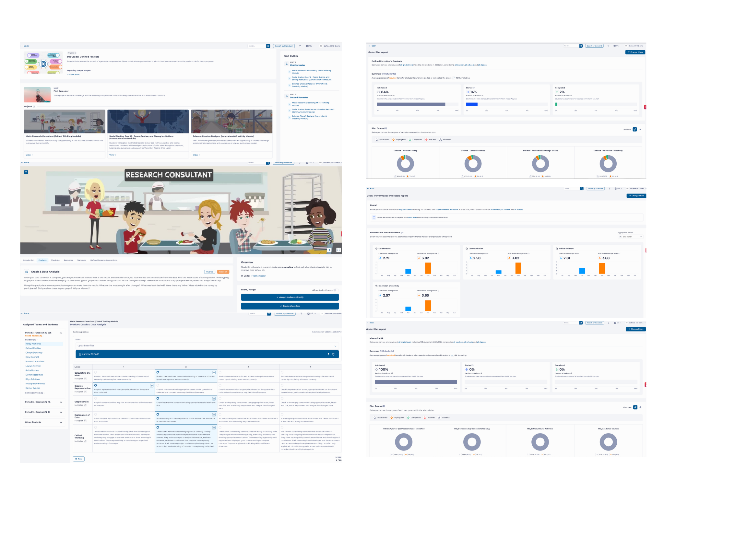The image size is (747, 560).
Task: Expand Period 6 - Grades 6-12 PL group
Action: pos(61,402)
